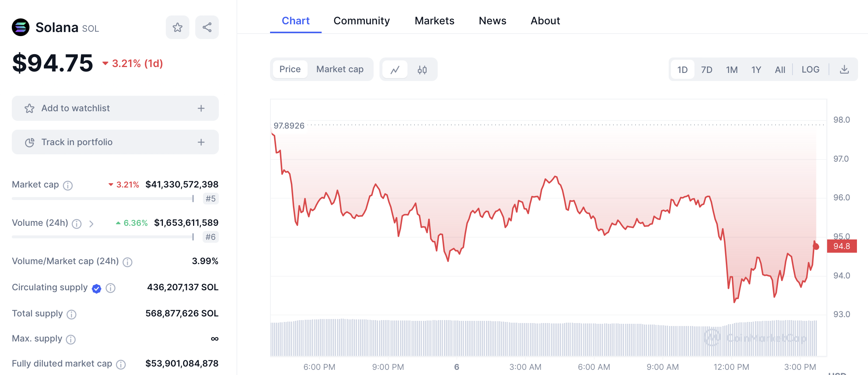Click the current price marker dot on chart

coord(816,246)
